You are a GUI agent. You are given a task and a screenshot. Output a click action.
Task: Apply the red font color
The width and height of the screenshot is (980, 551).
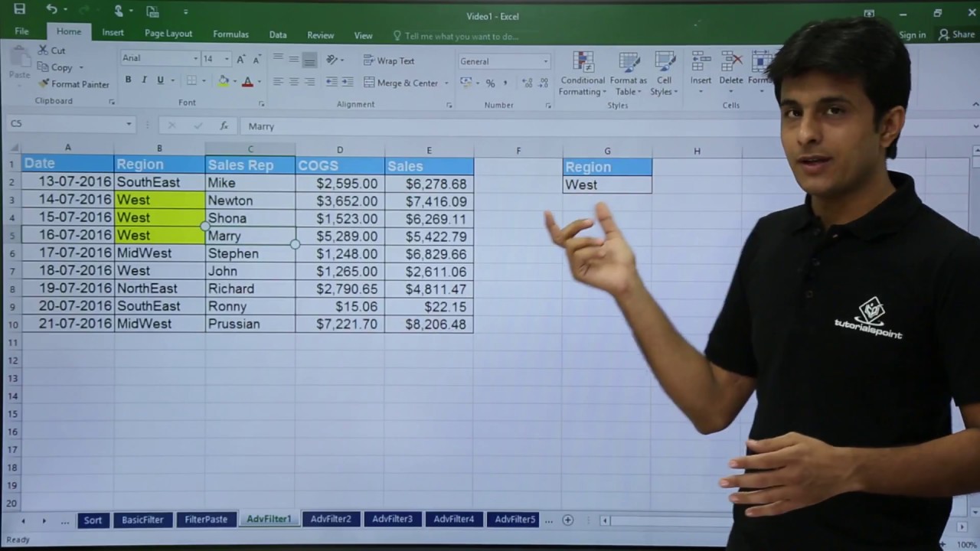pos(247,80)
